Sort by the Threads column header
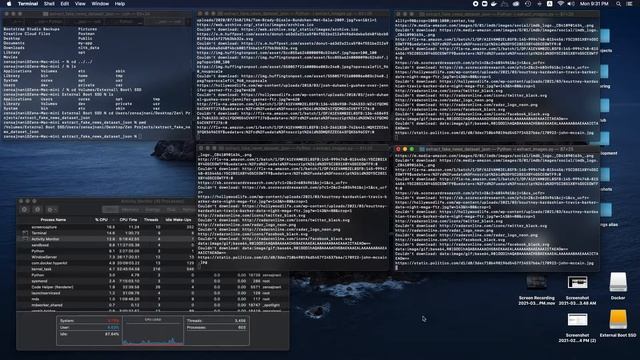 point(151,220)
